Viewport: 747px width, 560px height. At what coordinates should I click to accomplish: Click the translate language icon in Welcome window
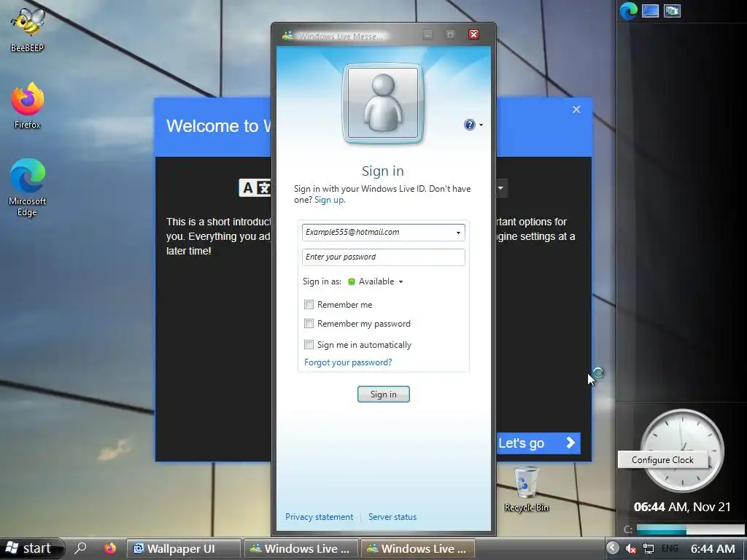click(x=255, y=188)
